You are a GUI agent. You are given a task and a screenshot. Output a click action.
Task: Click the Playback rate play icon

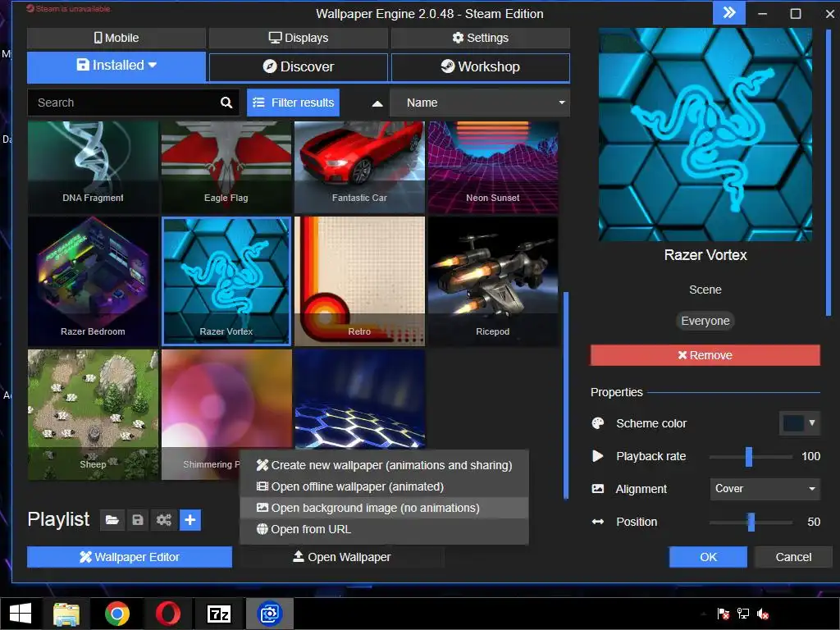click(x=598, y=456)
